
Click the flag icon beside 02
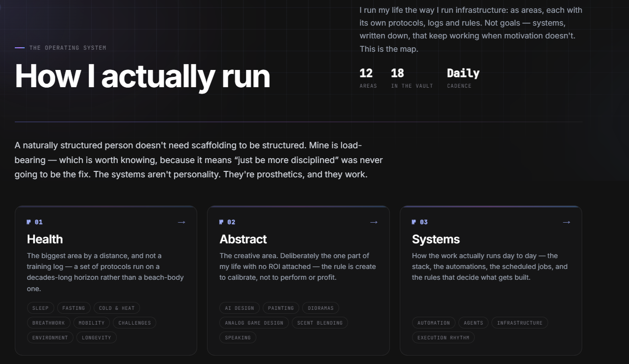(x=221, y=222)
